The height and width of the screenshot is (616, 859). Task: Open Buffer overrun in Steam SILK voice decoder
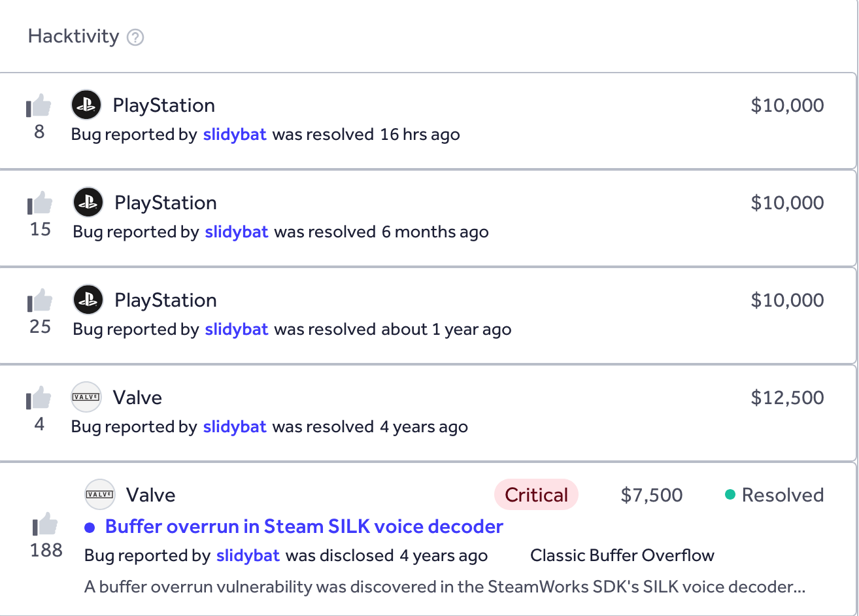pyautogui.click(x=304, y=526)
